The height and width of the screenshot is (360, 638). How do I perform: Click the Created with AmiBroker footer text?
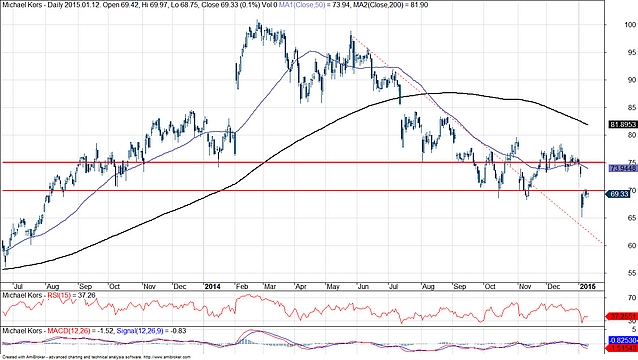96,357
